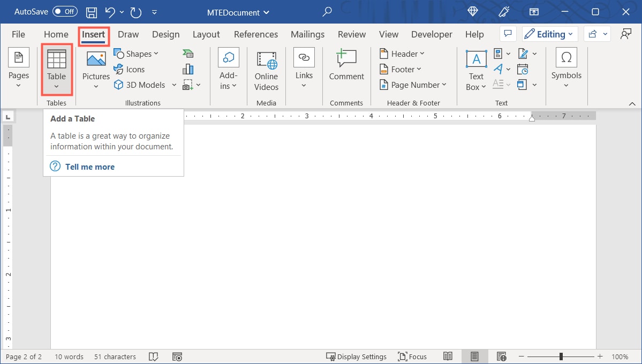The height and width of the screenshot is (364, 642).
Task: Open the 3D Models dropdown
Action: coord(145,85)
